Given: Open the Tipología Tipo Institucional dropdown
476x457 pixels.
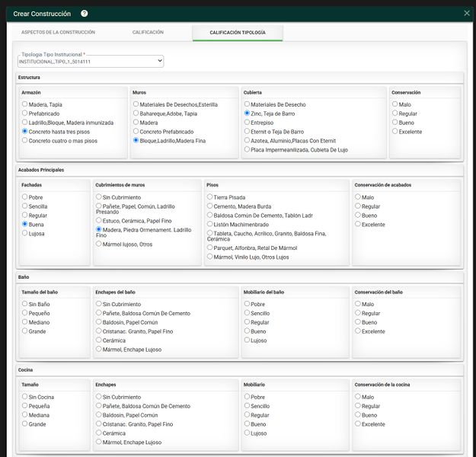Looking at the screenshot, I should [x=91, y=62].
